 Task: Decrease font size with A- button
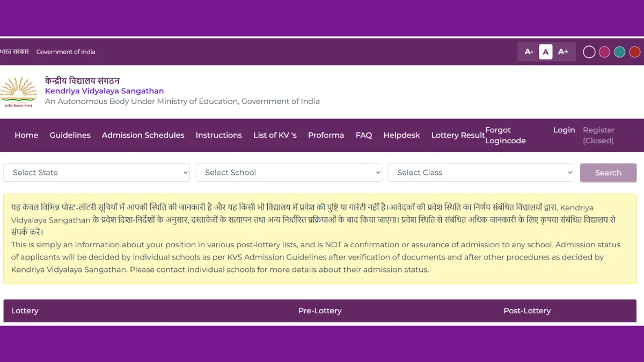529,52
